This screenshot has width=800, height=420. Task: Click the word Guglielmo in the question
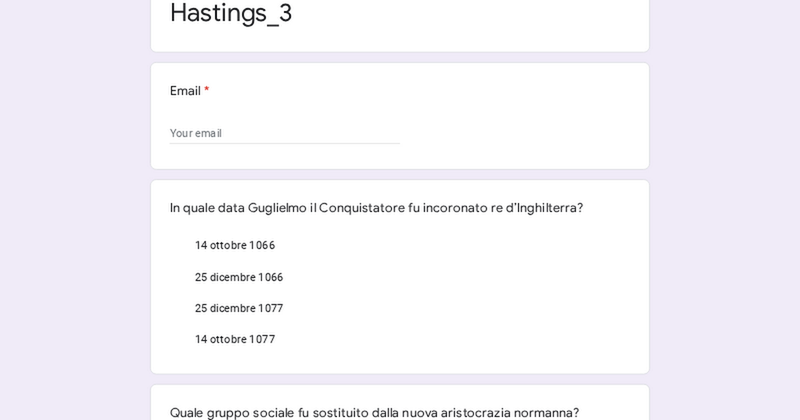(x=277, y=208)
